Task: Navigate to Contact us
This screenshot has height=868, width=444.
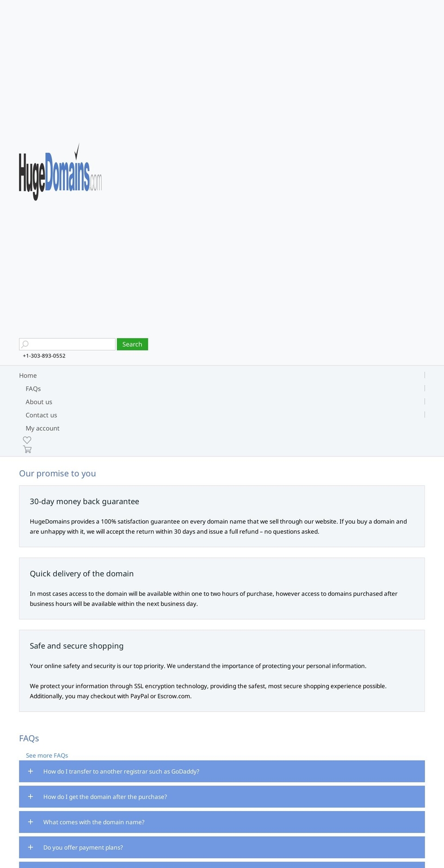Action: [x=41, y=415]
